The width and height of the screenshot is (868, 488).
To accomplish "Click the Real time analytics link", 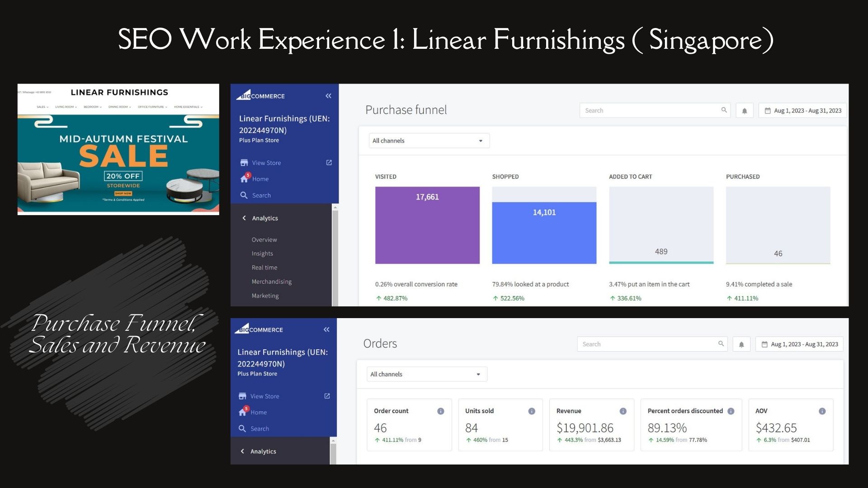I will click(264, 267).
